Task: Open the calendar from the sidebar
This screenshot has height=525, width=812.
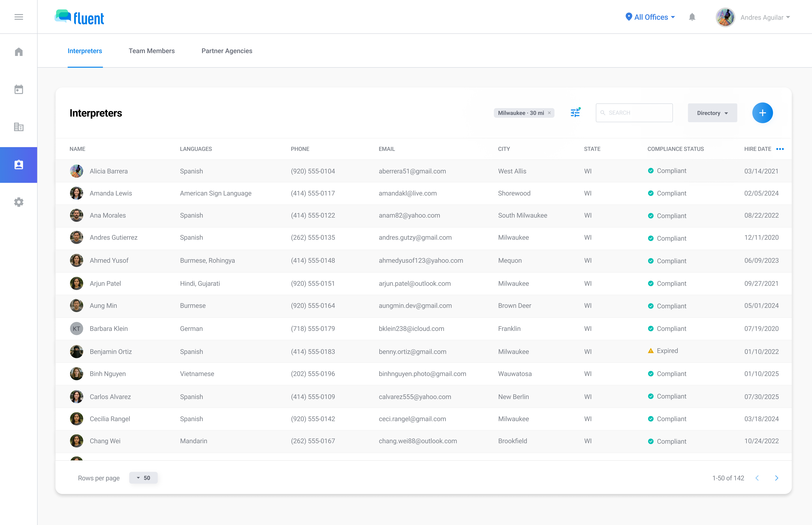Action: point(19,89)
